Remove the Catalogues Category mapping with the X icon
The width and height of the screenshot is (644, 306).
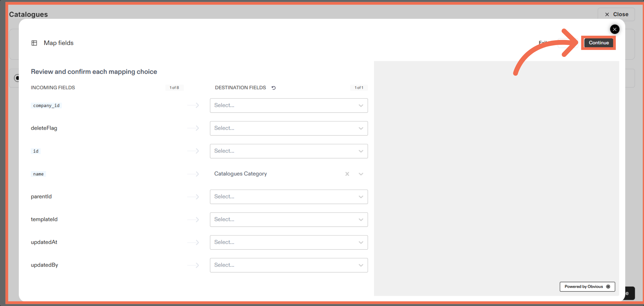click(x=347, y=174)
